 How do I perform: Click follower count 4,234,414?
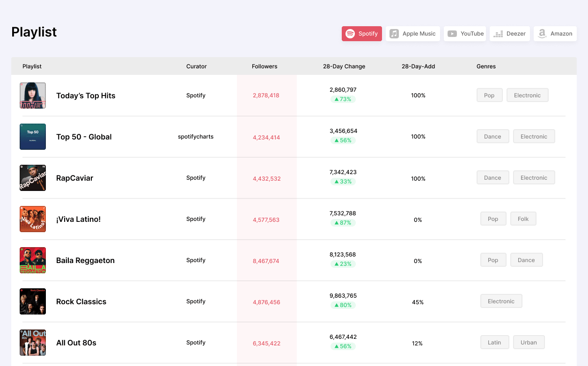[266, 138]
